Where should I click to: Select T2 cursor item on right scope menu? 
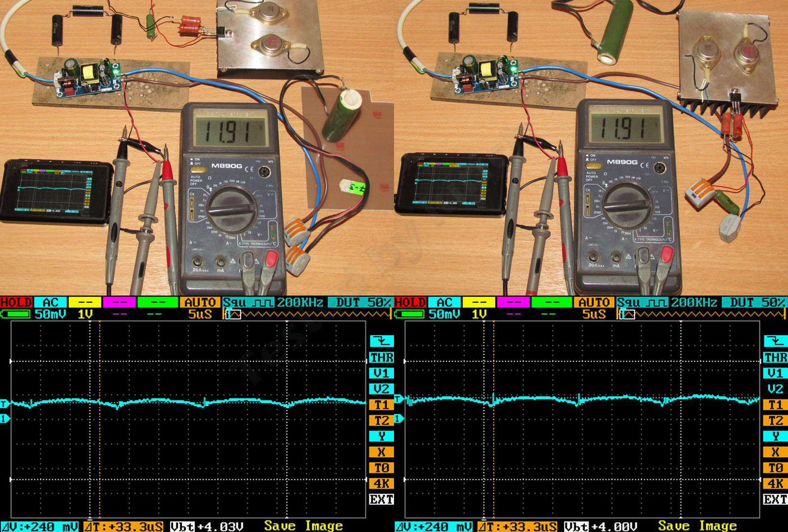pyautogui.click(x=775, y=420)
